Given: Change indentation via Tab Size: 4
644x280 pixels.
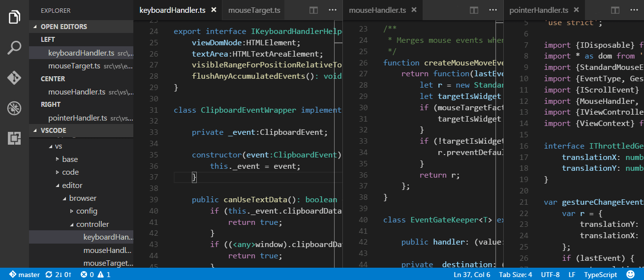Looking at the screenshot, I should coord(515,275).
